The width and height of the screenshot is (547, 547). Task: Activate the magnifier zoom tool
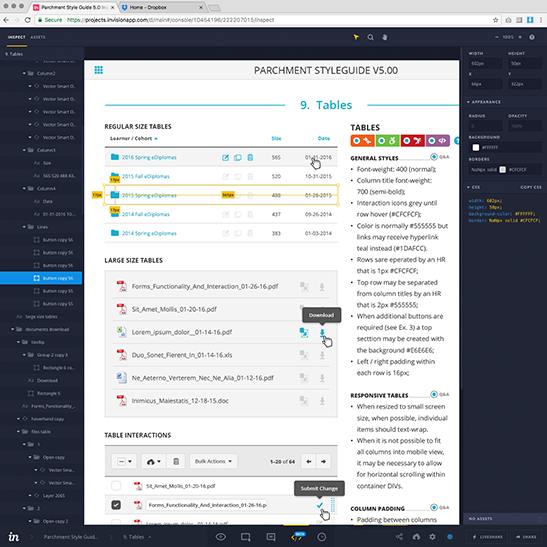tap(370, 37)
